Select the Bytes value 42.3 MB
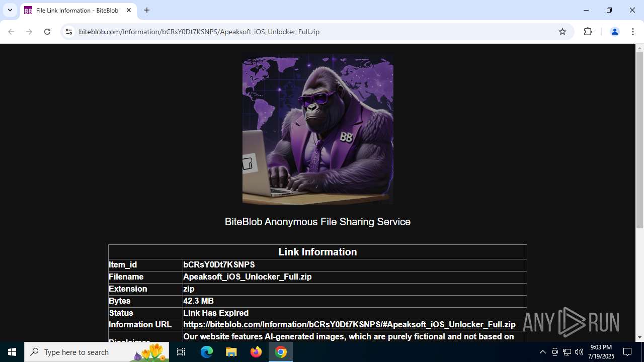The height and width of the screenshot is (362, 644). [x=198, y=301]
